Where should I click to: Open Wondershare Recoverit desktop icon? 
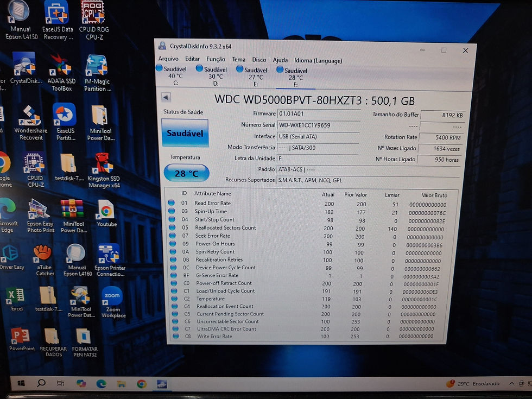pyautogui.click(x=30, y=122)
